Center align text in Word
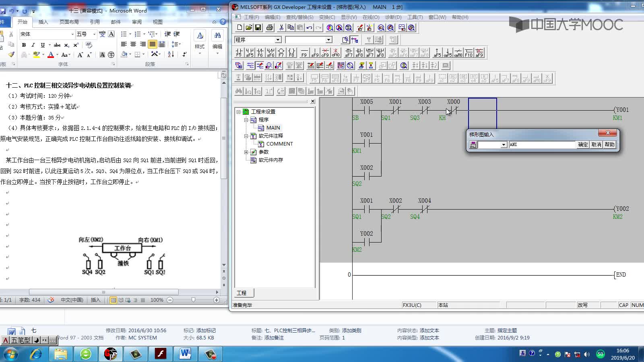 [133, 44]
